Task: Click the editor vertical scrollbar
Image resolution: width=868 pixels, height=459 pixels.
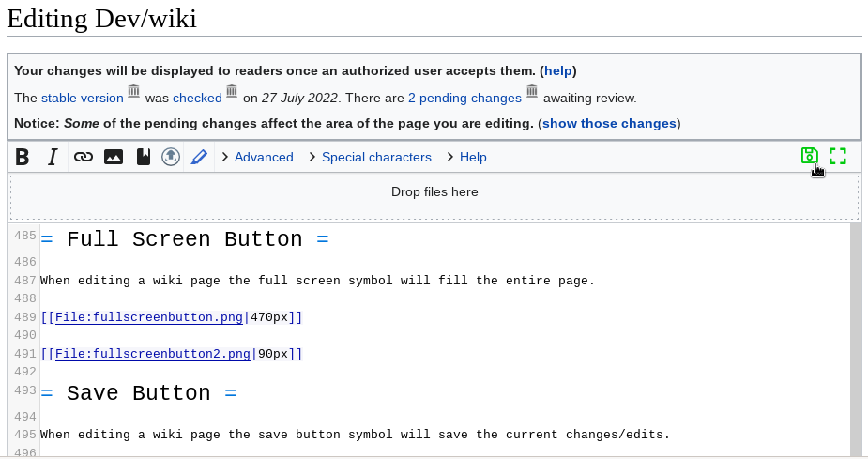Action: [x=855, y=338]
